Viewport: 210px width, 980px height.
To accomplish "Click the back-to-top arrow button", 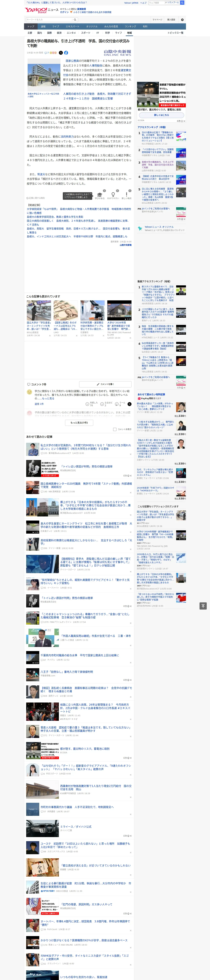I will coord(203,606).
